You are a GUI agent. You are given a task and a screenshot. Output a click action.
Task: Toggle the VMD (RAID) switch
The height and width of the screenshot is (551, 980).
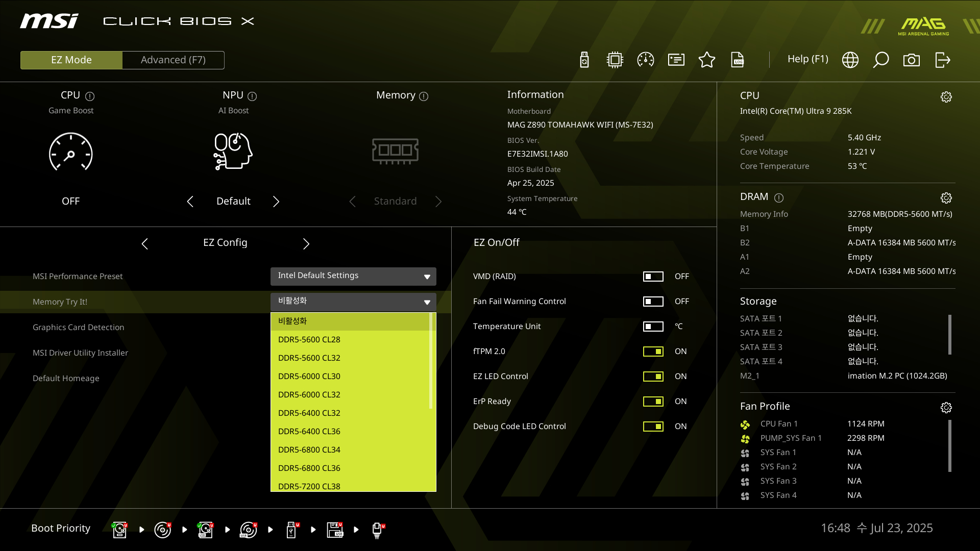(653, 277)
